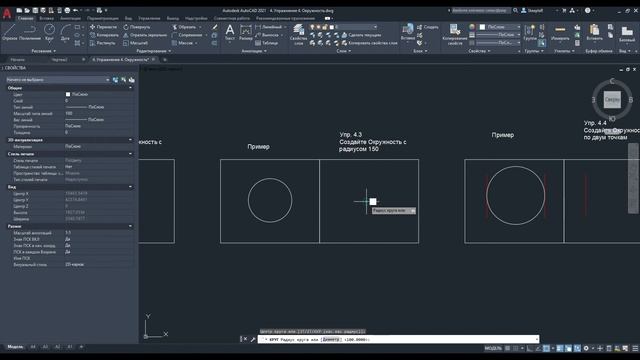Click the Повернуть (Rotate) tool
Screen dimensions: 640x360
[x=137, y=27]
